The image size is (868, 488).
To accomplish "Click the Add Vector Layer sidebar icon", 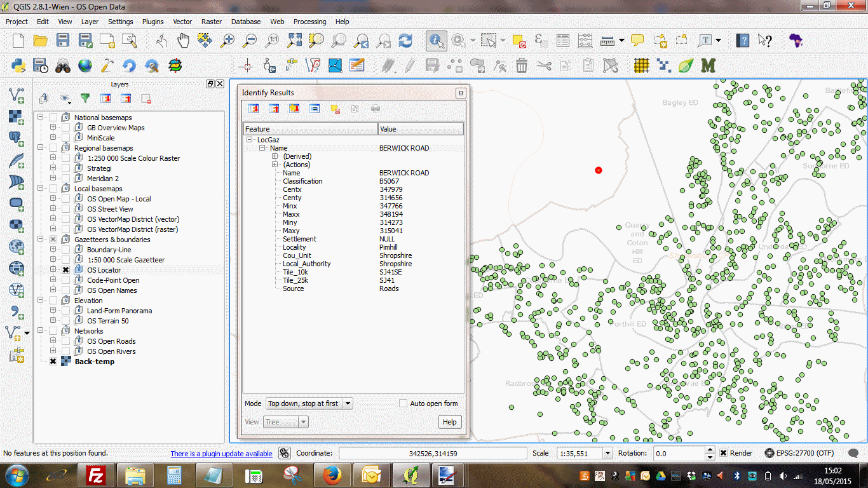I will (16, 96).
